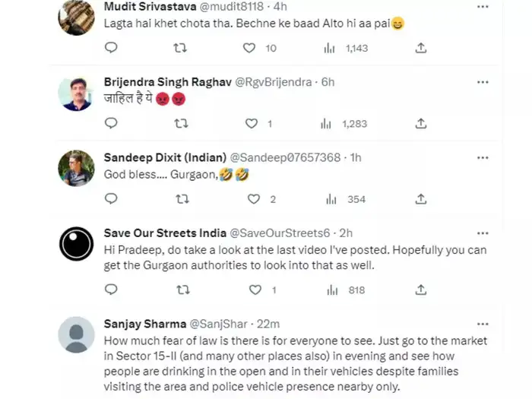Like the Save Our Streets India tweet

(255, 290)
